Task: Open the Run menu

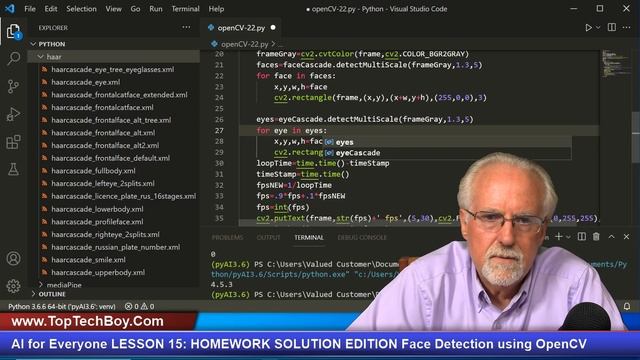Action: click(x=156, y=9)
